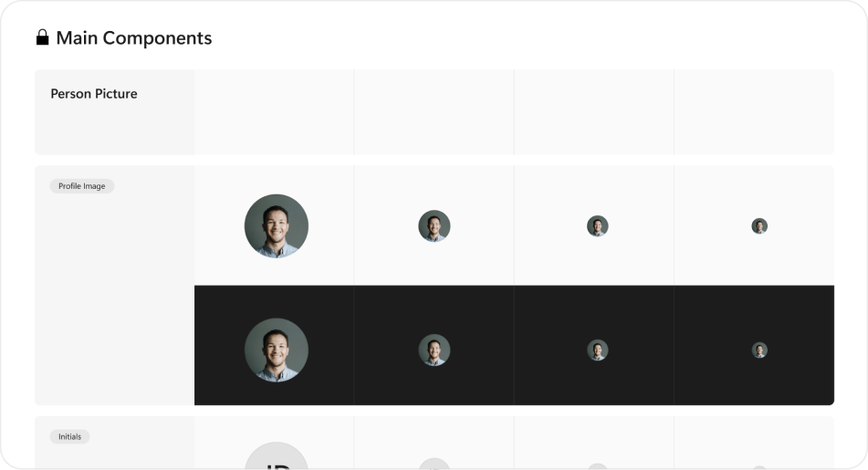
Task: Select the third initials avatar partially visible at bottom
Action: 597,466
